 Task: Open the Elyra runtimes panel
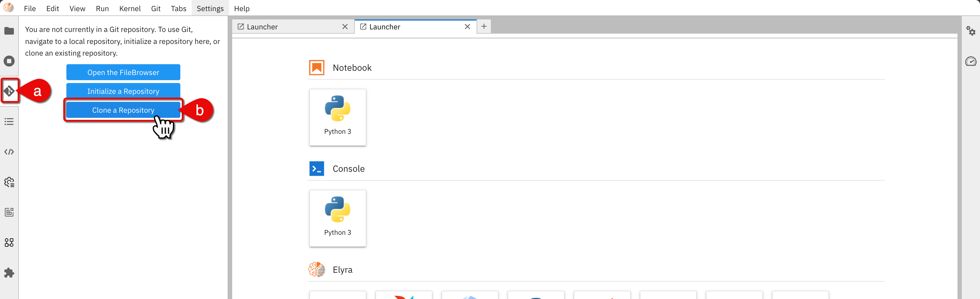(x=9, y=182)
